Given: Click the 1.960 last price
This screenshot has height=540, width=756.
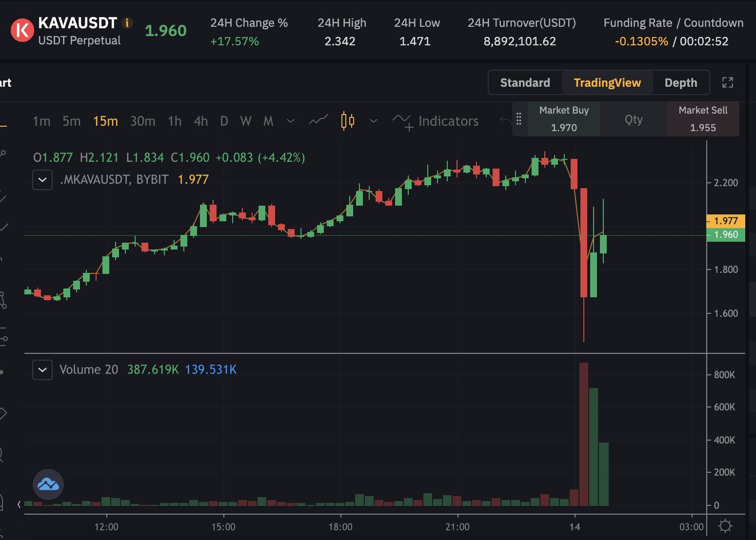Looking at the screenshot, I should pyautogui.click(x=166, y=31).
